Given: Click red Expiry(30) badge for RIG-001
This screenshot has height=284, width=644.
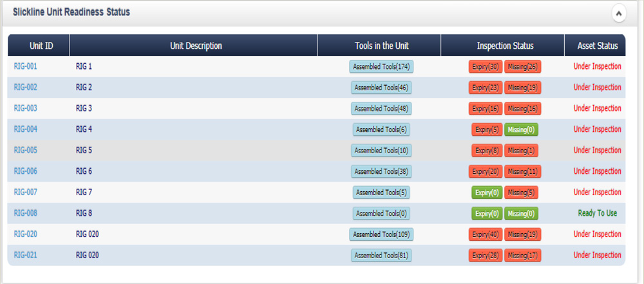Looking at the screenshot, I should coord(486,66).
